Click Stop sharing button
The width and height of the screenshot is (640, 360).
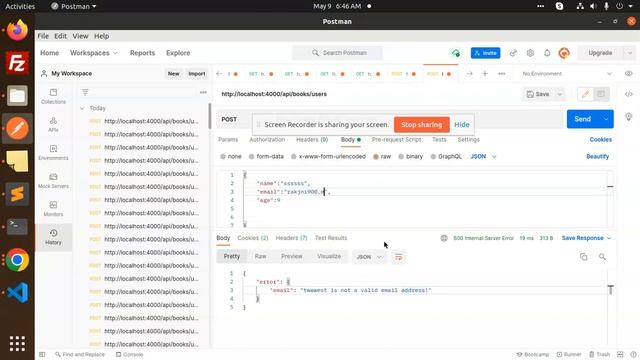click(x=422, y=124)
